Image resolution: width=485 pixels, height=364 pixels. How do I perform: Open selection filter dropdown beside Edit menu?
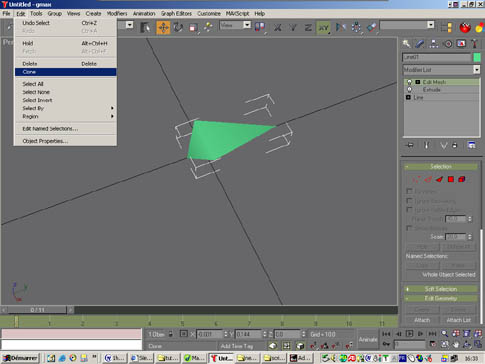point(130,25)
